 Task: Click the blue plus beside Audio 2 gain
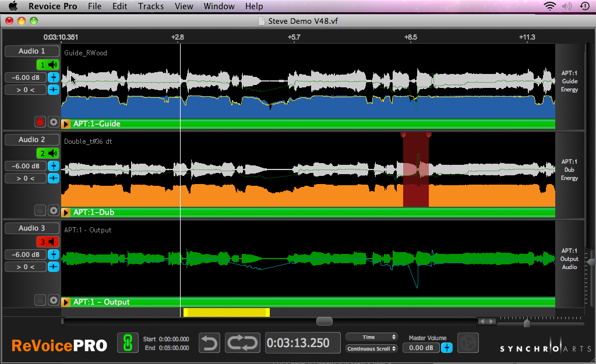pos(54,166)
